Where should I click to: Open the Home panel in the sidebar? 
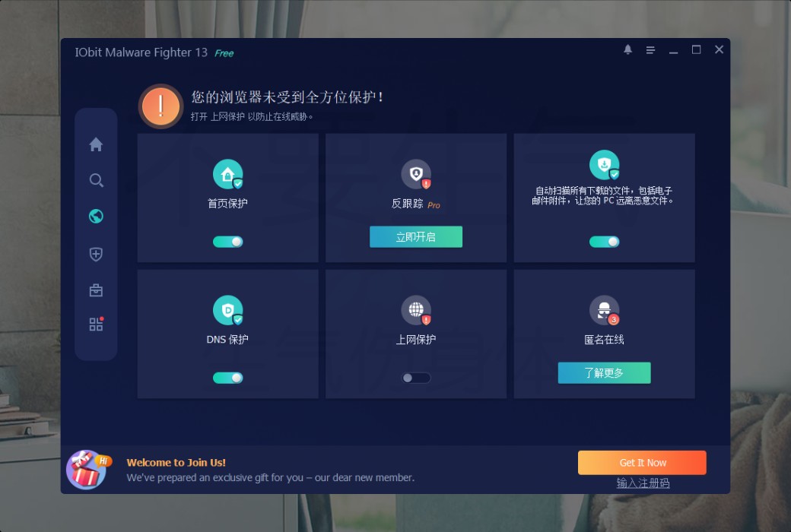coord(96,144)
